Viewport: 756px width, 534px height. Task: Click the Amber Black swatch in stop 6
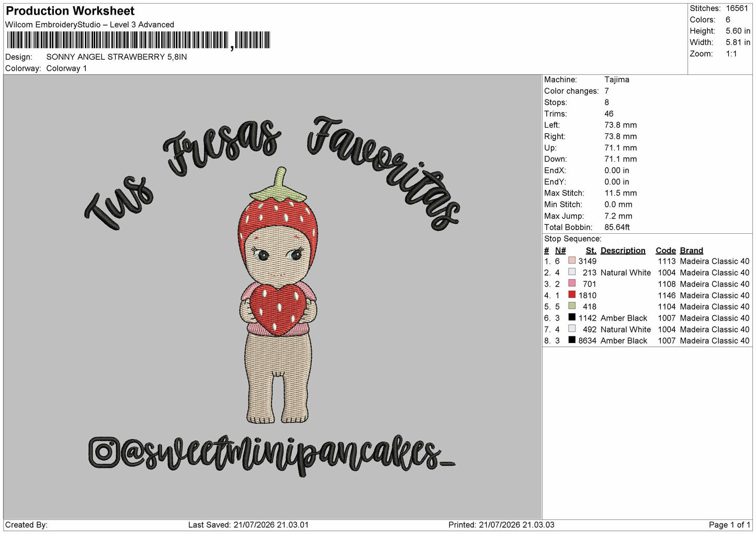pos(572,317)
